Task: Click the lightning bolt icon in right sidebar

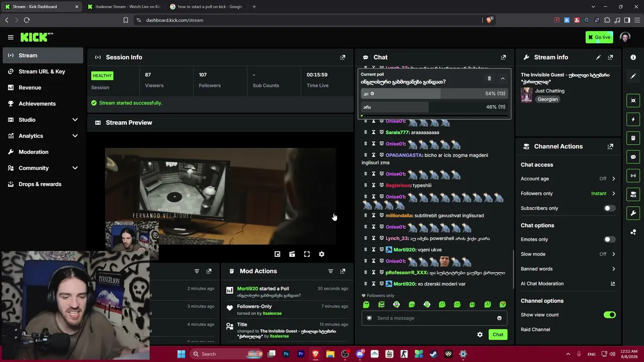Action: [x=633, y=120]
